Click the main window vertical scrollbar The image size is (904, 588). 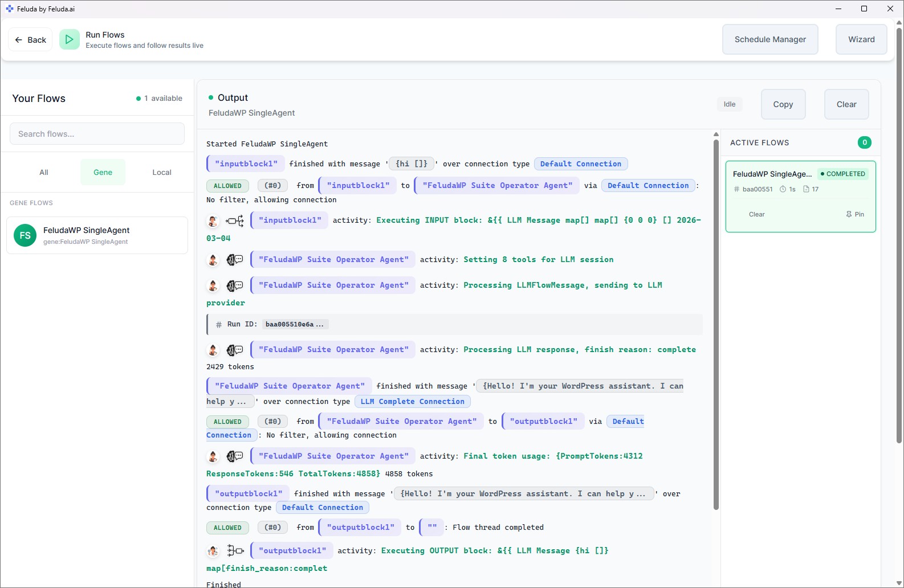[899, 235]
